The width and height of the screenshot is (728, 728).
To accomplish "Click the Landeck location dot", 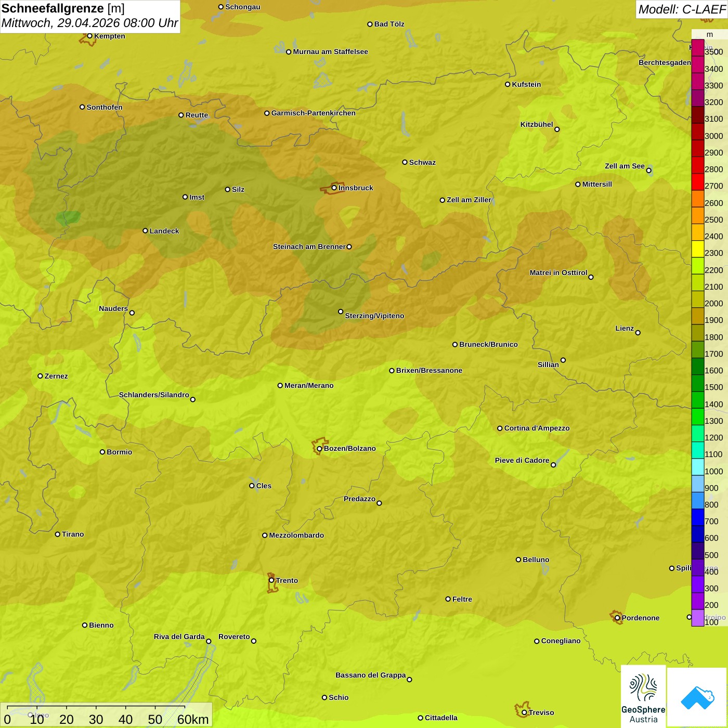I will pyautogui.click(x=146, y=231).
